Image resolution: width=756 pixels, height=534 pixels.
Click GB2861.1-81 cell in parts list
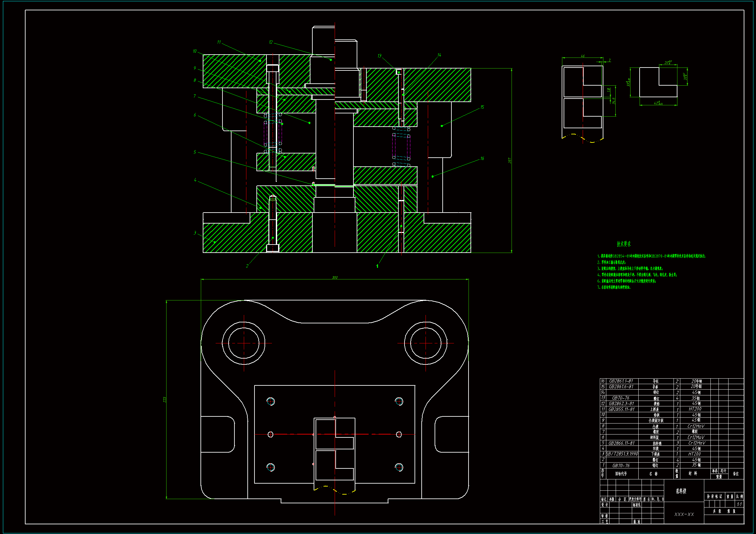tap(621, 381)
